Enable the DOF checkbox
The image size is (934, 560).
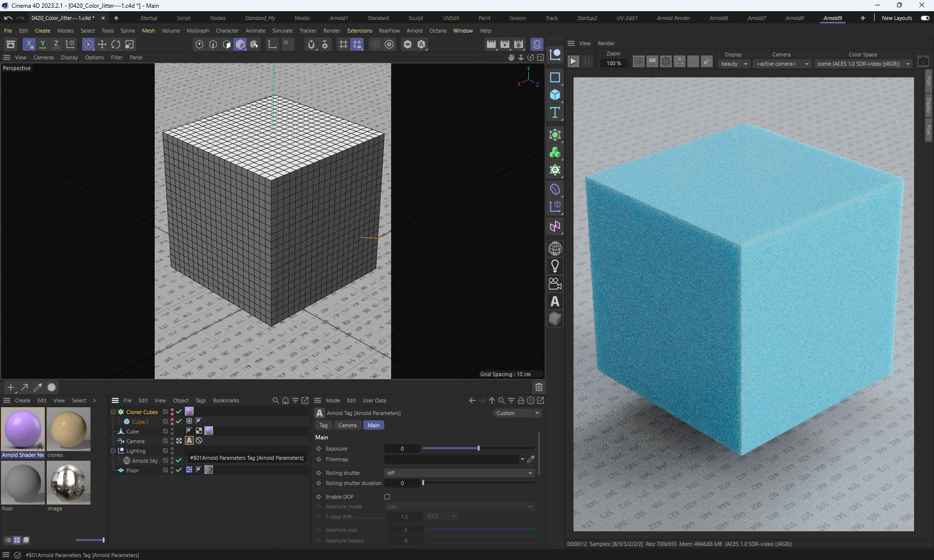click(x=387, y=497)
